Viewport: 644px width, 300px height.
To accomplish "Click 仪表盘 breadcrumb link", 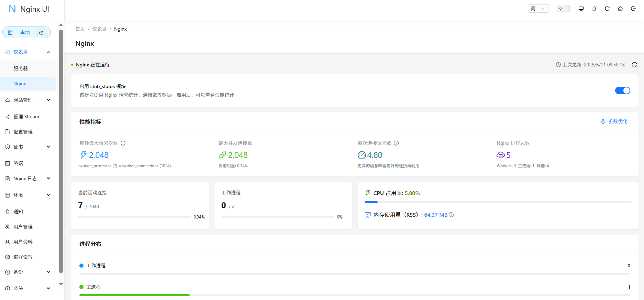I will pyautogui.click(x=99, y=29).
